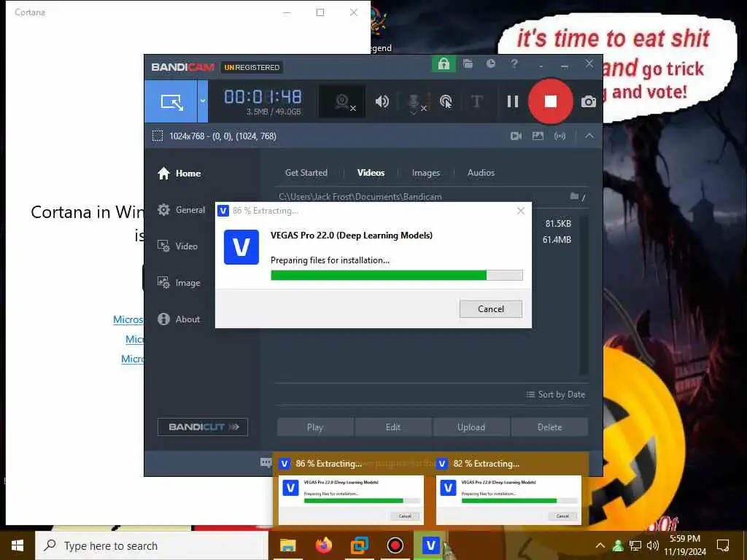The height and width of the screenshot is (560, 747).
Task: Click the chat bubble message icon
Action: [266, 462]
